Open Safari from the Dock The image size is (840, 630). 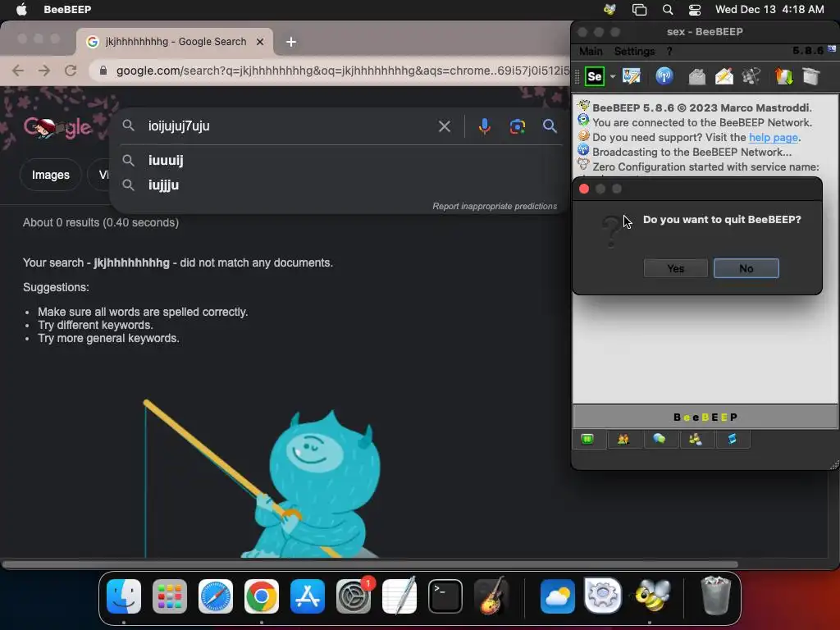pos(216,596)
